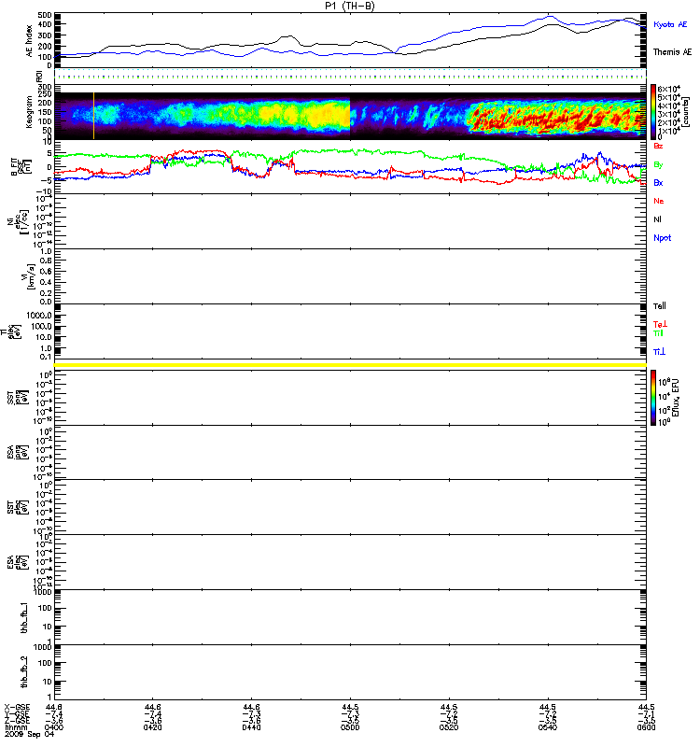Click the 'Eflux, EFU' color bar label
This screenshot has height=747, width=700.
tap(676, 398)
